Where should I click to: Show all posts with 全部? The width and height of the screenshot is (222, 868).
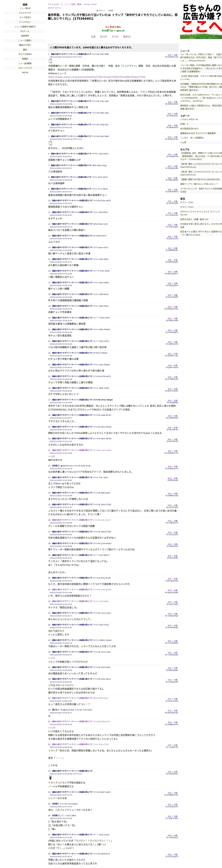point(93,37)
